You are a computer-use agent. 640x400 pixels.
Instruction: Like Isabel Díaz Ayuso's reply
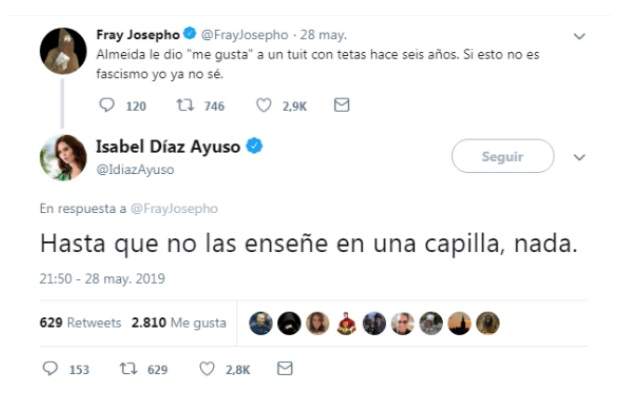click(x=207, y=369)
